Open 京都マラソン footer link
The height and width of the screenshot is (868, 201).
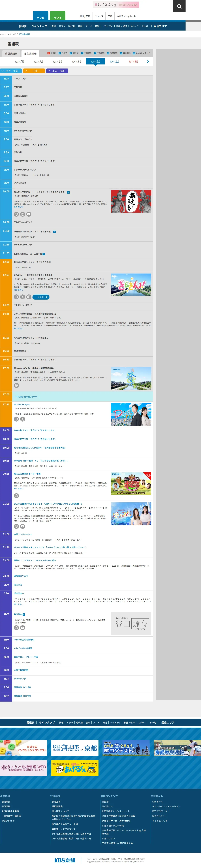click(x=109, y=838)
